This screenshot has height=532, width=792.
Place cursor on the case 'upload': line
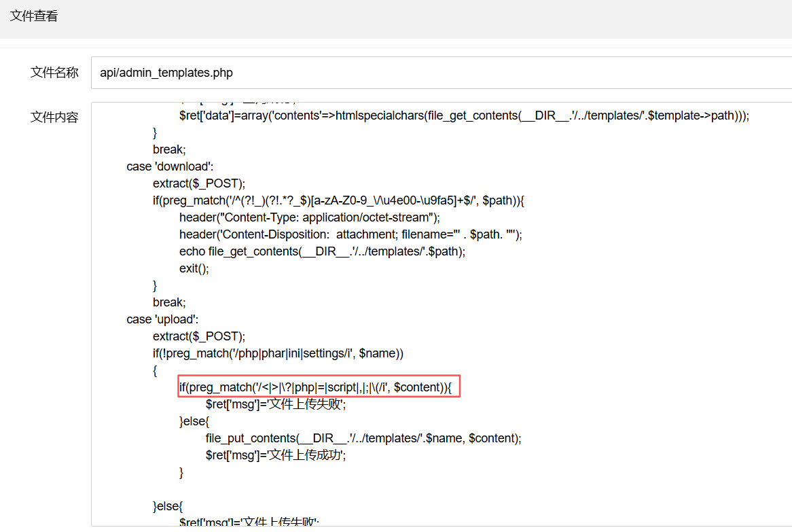[162, 319]
